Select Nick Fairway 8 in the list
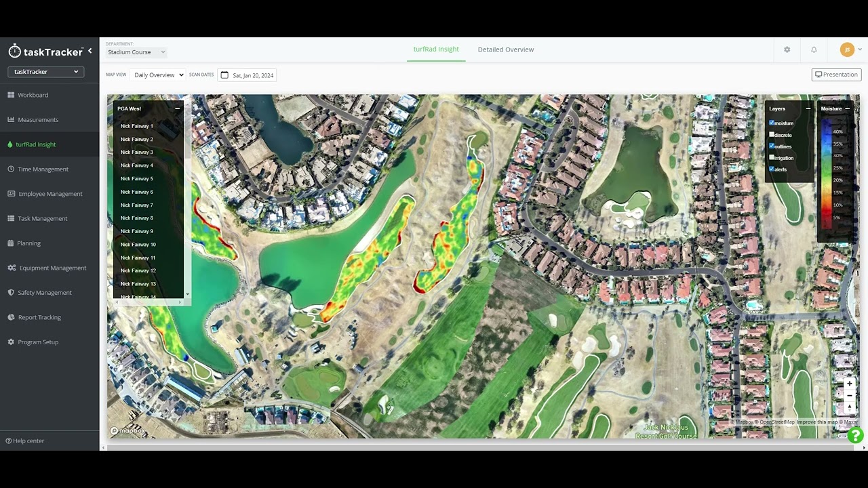 coord(136,218)
